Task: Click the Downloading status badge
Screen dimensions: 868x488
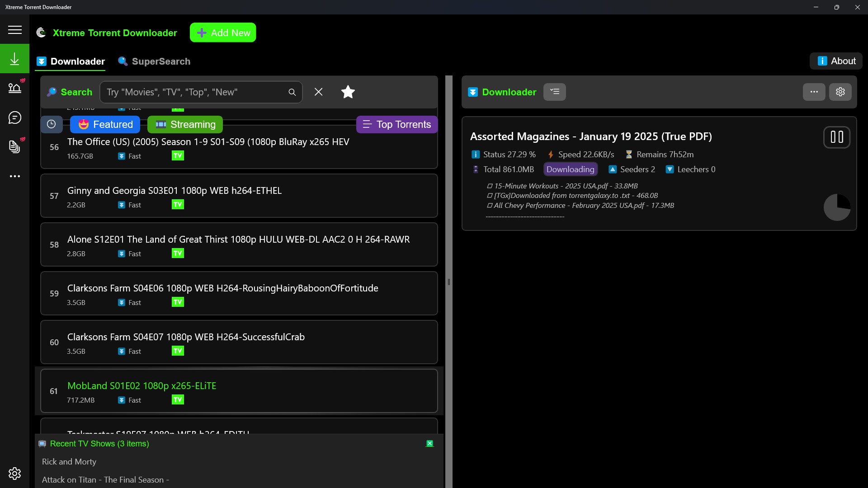Action: click(x=571, y=169)
